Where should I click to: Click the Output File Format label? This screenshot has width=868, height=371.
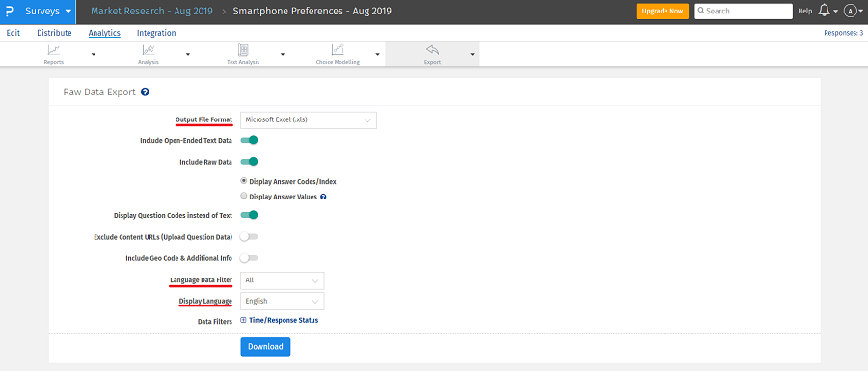[203, 119]
